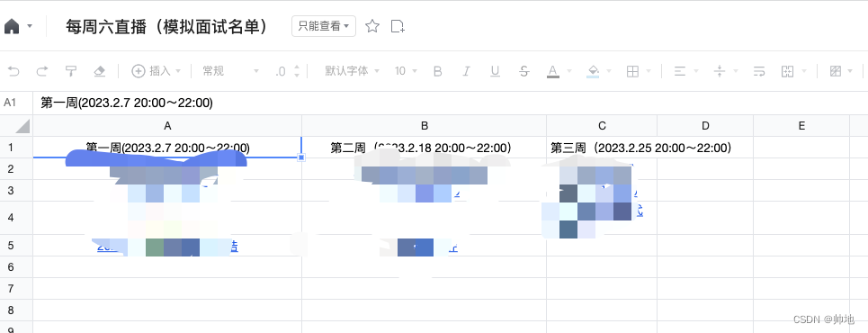Viewport: 868px width, 333px height.
Task: Expand borders options arrow
Action: tap(649, 71)
